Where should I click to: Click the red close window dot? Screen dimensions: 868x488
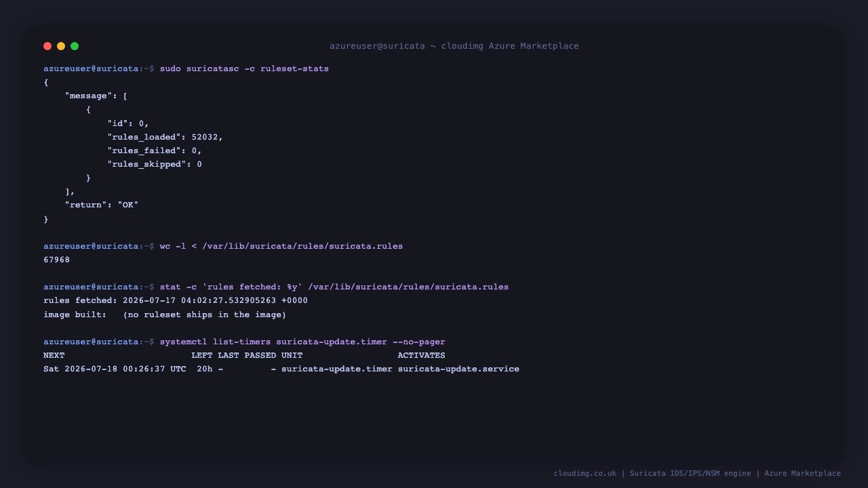[47, 46]
